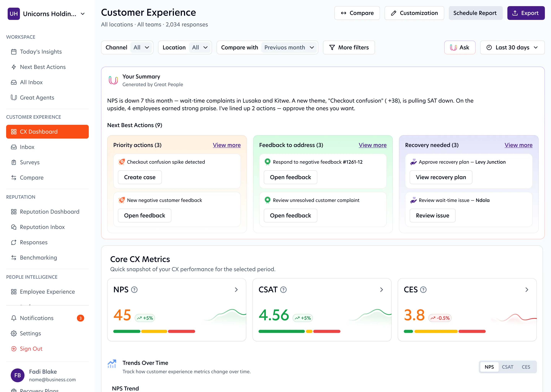Click Sign Out in sidebar
This screenshot has height=392, width=551.
click(x=31, y=349)
